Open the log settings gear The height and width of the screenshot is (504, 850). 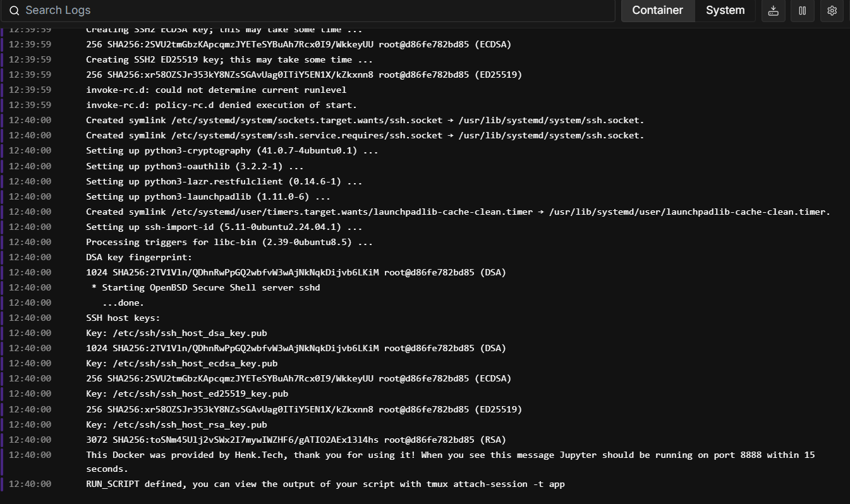pos(832,11)
